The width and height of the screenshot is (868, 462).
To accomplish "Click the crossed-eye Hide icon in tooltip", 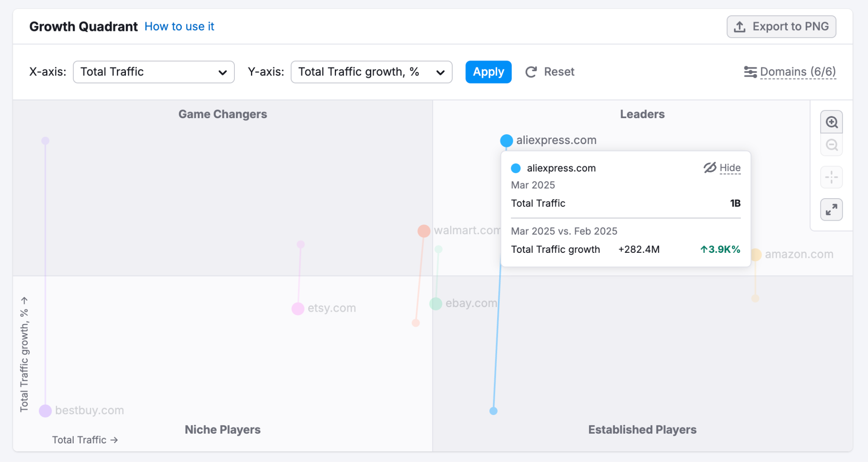I will (x=710, y=168).
